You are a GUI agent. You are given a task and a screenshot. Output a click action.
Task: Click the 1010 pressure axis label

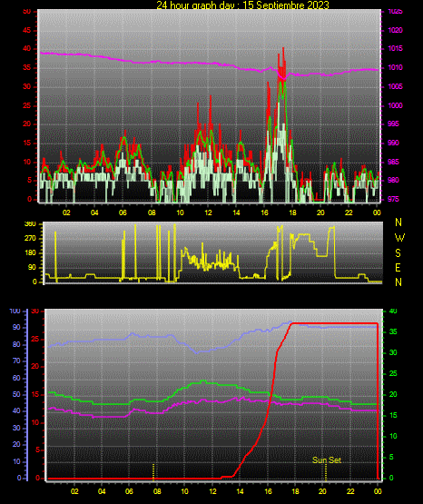(x=395, y=67)
